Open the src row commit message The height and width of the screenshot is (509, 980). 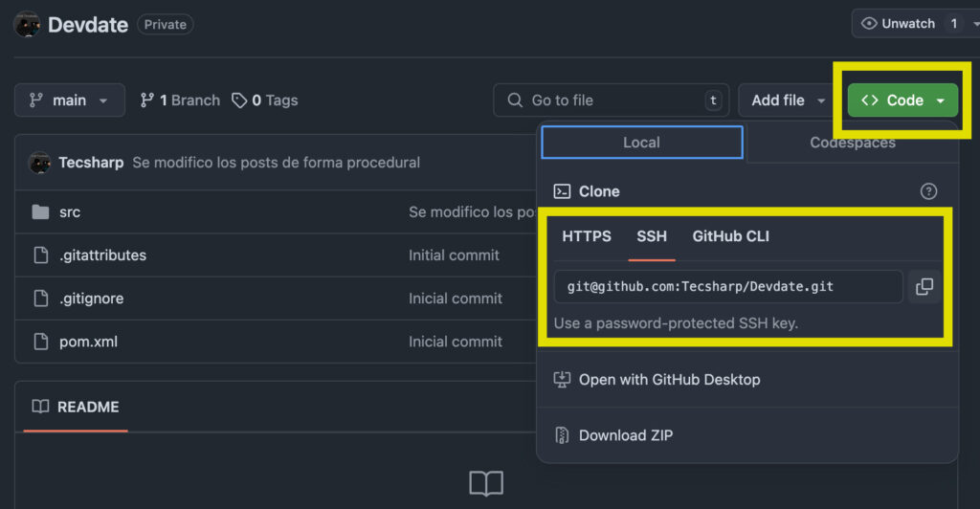pos(472,211)
